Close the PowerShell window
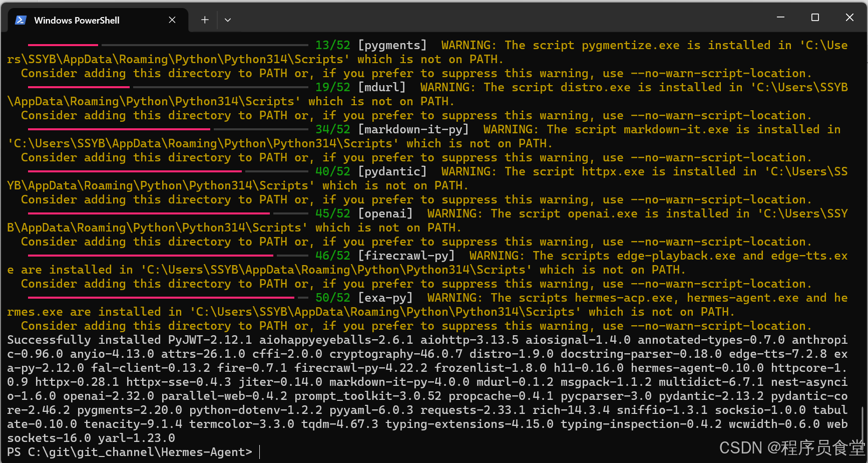868x463 pixels. tap(849, 18)
